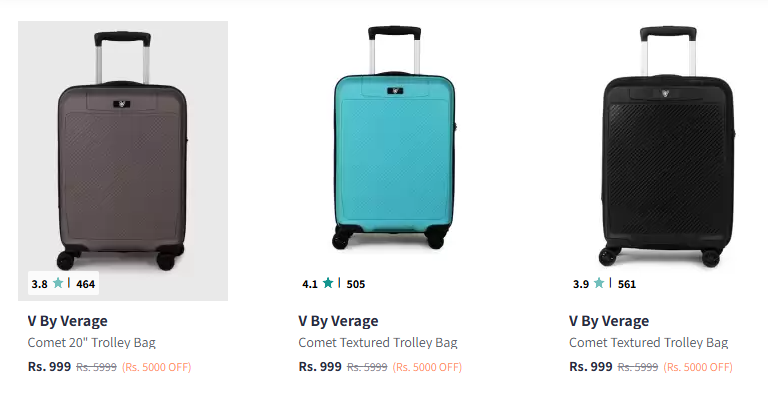The width and height of the screenshot is (768, 397).
Task: Open the teal Comet Textured trolley bag image
Action: click(394, 161)
